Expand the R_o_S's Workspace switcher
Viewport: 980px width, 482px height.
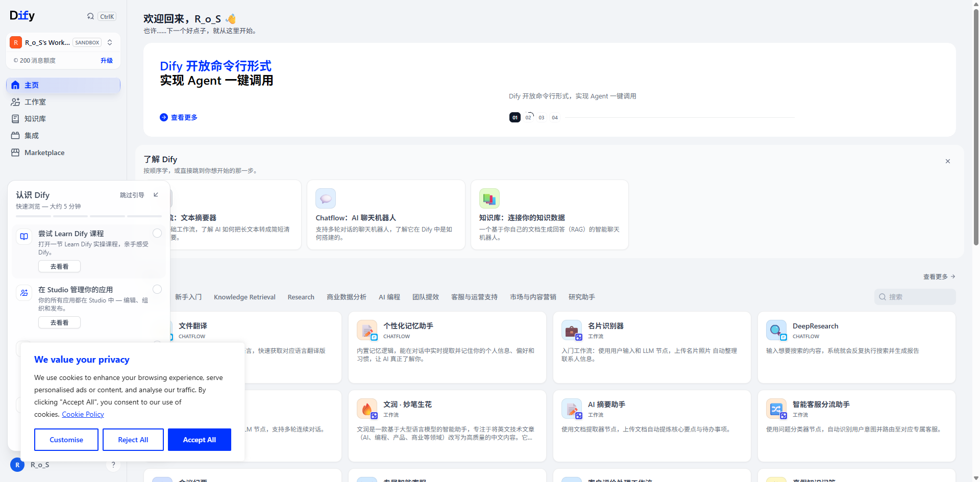(110, 42)
